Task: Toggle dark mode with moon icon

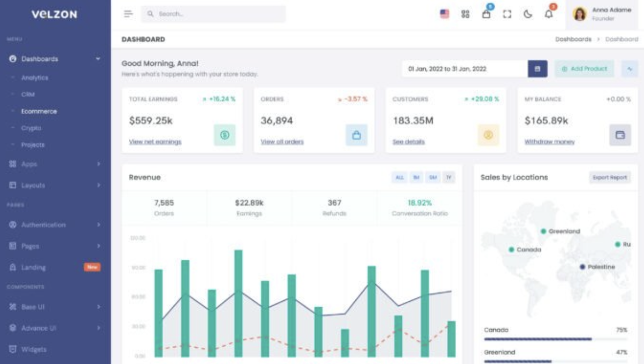Action: [528, 15]
